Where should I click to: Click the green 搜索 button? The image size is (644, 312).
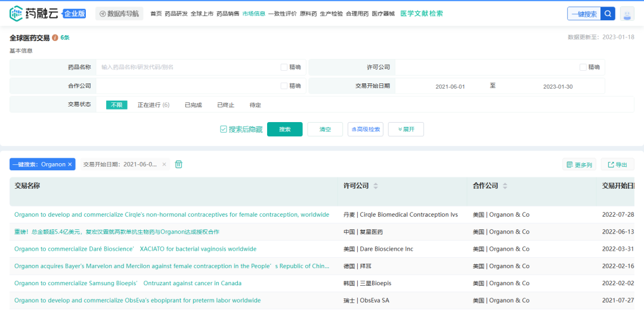pos(284,129)
